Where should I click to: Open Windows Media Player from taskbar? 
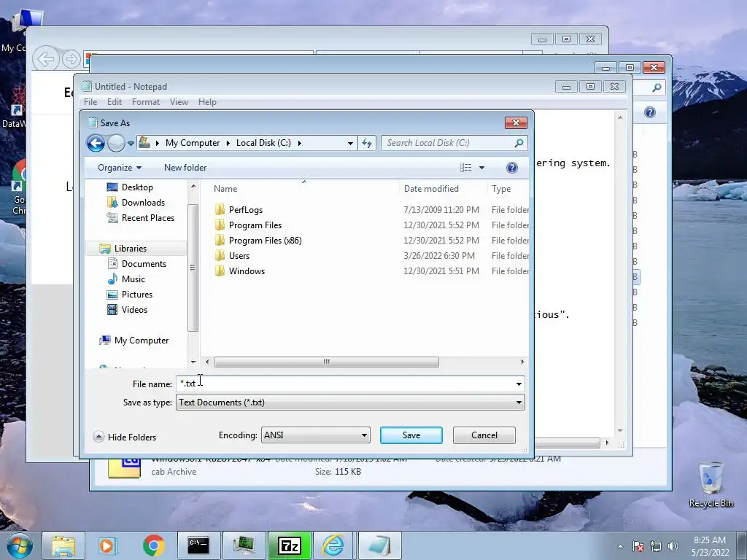(x=108, y=545)
